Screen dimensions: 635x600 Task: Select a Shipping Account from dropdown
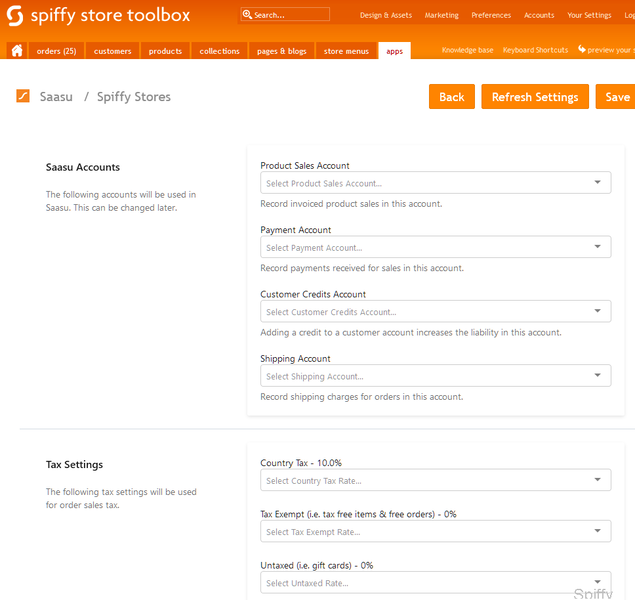tap(435, 376)
